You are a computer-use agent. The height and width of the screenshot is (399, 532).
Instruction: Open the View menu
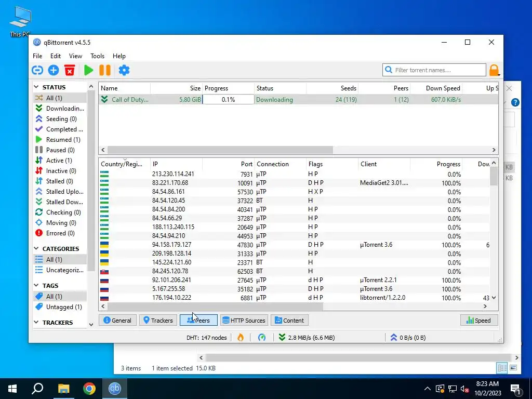pos(75,56)
